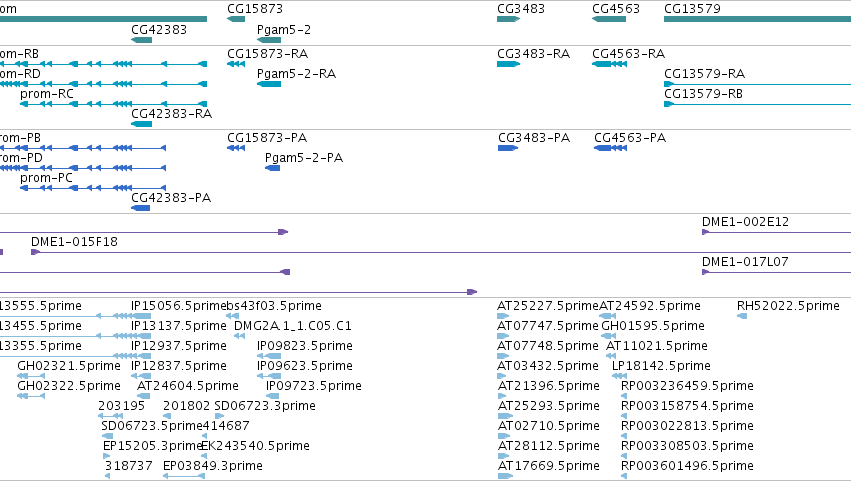Screen dimensions: 851x481
Task: Select the SD06723.3prime EST label
Action: (x=265, y=407)
